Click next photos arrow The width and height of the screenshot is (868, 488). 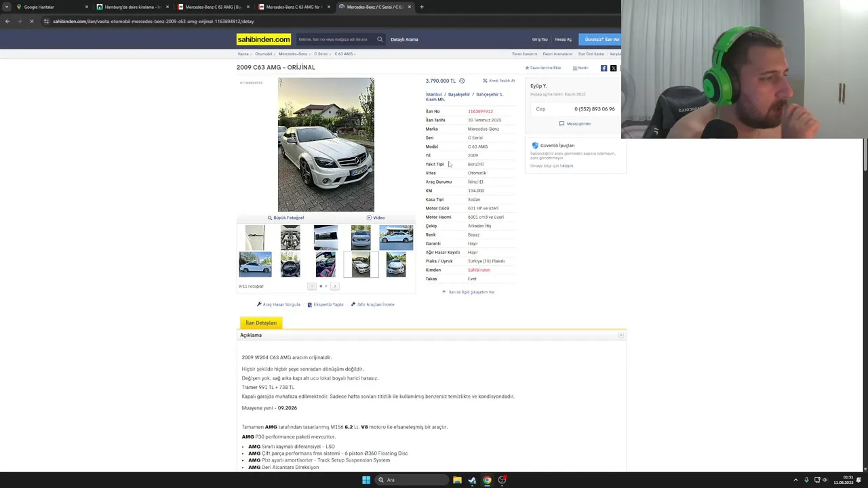334,286
